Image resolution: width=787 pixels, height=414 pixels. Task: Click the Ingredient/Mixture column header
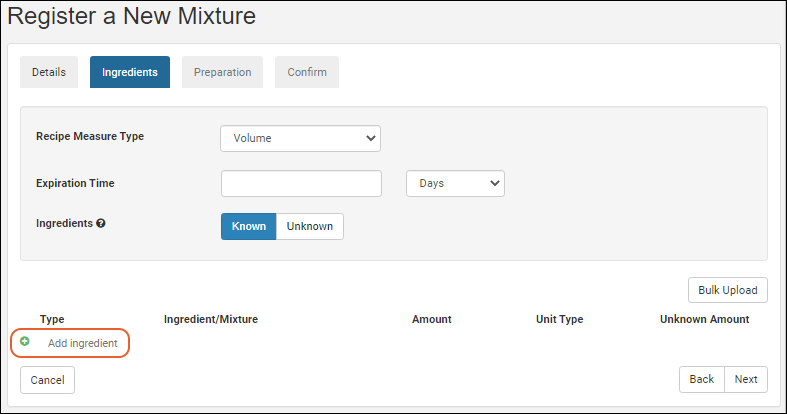(x=211, y=319)
